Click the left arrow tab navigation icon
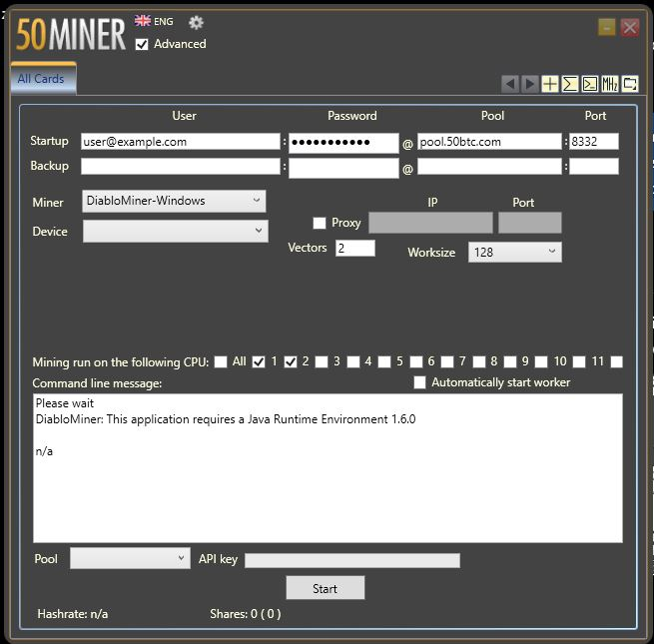 point(510,84)
